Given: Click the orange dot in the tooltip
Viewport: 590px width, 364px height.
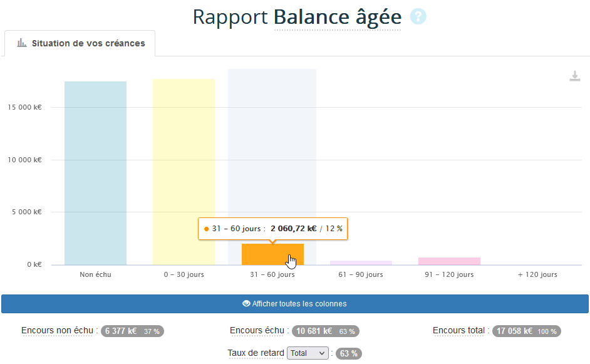Looking at the screenshot, I should 207,229.
